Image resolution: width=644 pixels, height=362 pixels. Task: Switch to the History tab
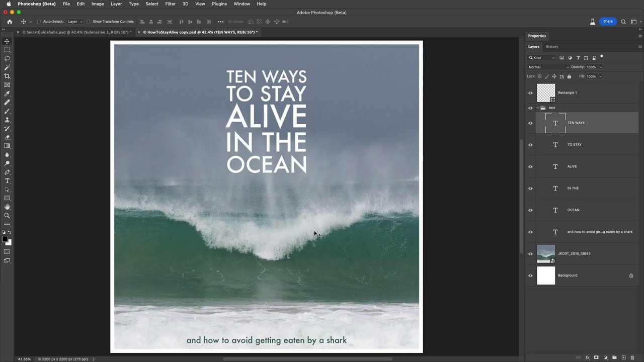[552, 47]
